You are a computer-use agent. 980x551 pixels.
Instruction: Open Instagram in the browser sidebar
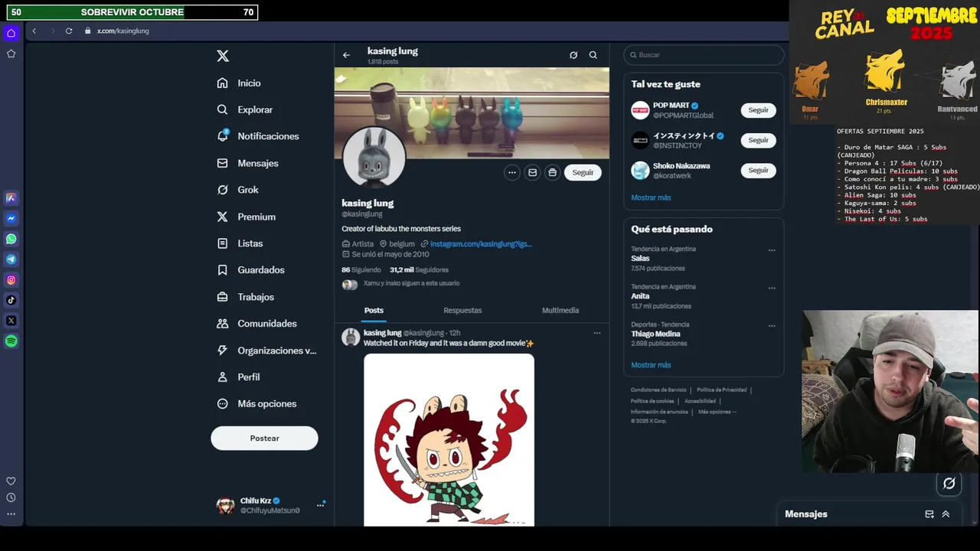pyautogui.click(x=11, y=280)
